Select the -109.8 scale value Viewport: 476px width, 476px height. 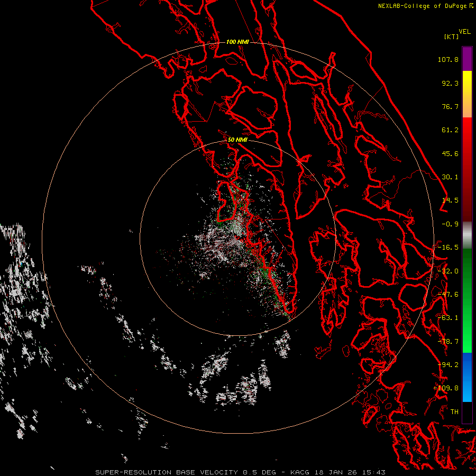click(446, 388)
